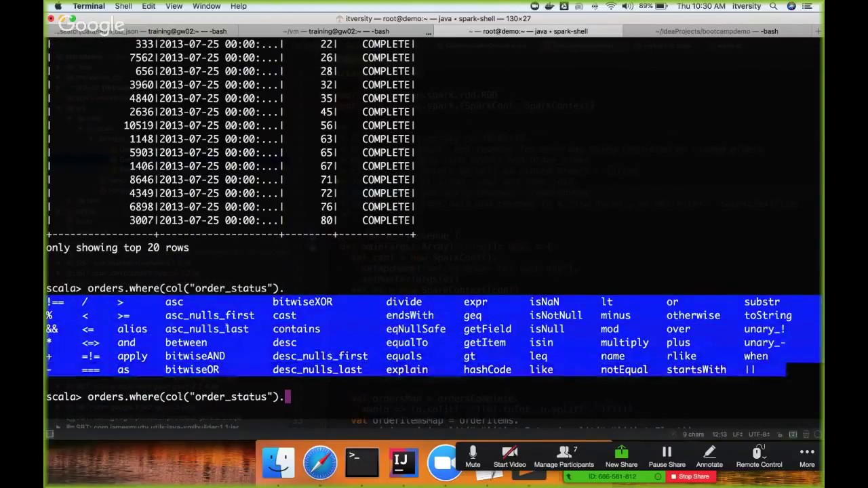Open the Apple menu

point(58,6)
